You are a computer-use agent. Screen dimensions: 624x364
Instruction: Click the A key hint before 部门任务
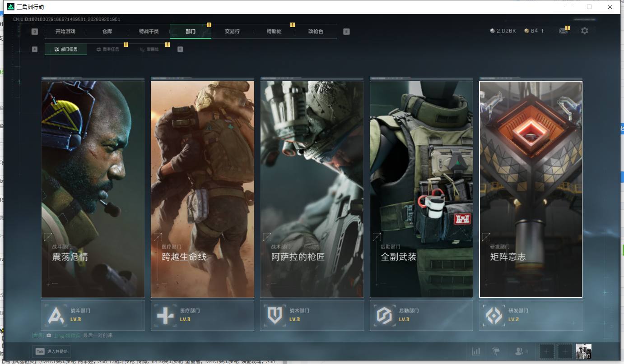click(x=35, y=49)
